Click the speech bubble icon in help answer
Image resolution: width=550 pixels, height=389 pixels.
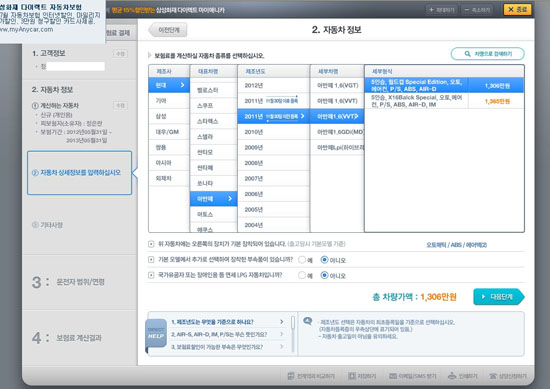click(x=308, y=321)
